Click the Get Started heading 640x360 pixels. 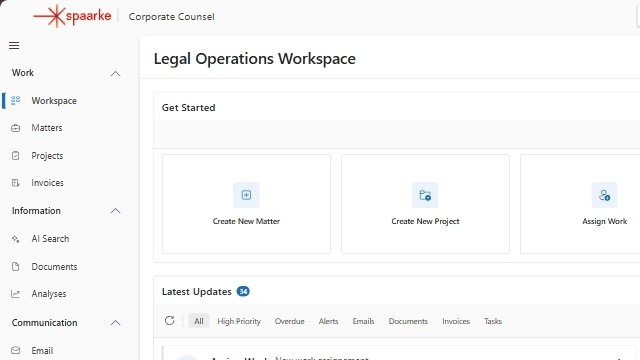coord(189,108)
